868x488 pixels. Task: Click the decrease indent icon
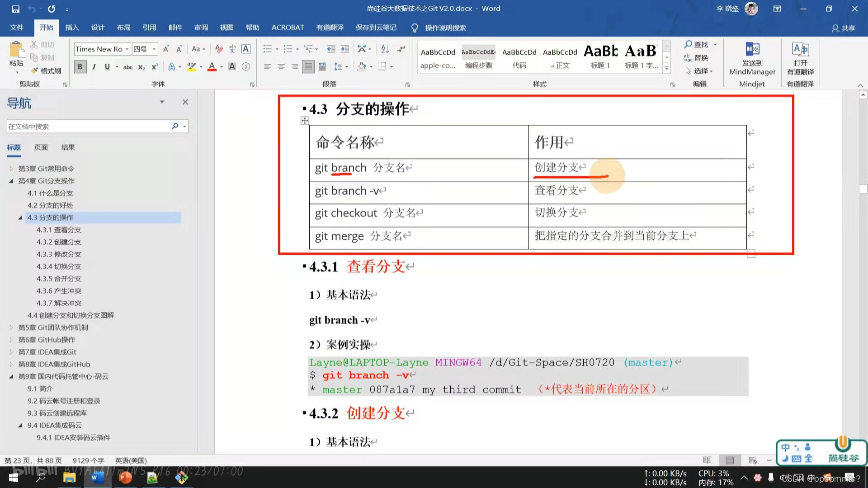(x=331, y=49)
